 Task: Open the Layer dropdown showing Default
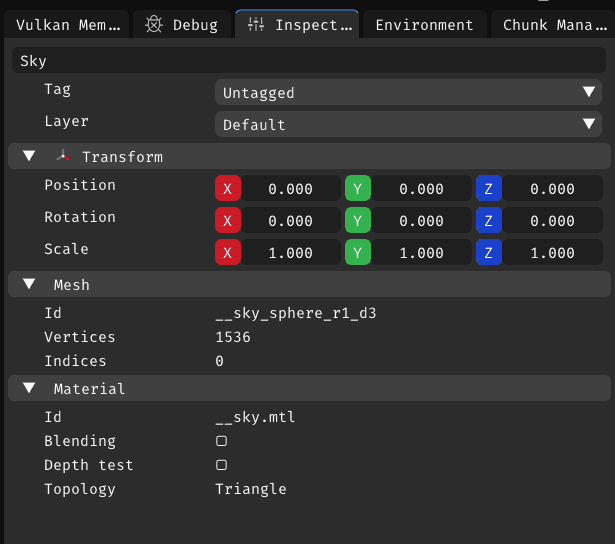tap(408, 124)
